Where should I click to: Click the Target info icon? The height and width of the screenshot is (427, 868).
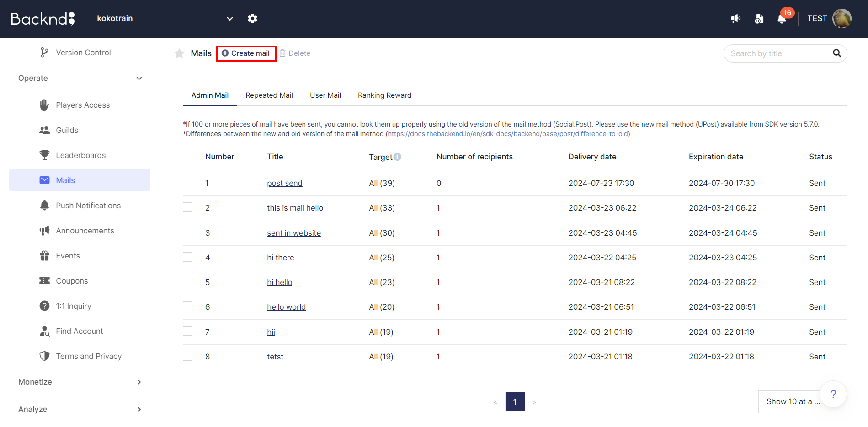click(x=398, y=157)
